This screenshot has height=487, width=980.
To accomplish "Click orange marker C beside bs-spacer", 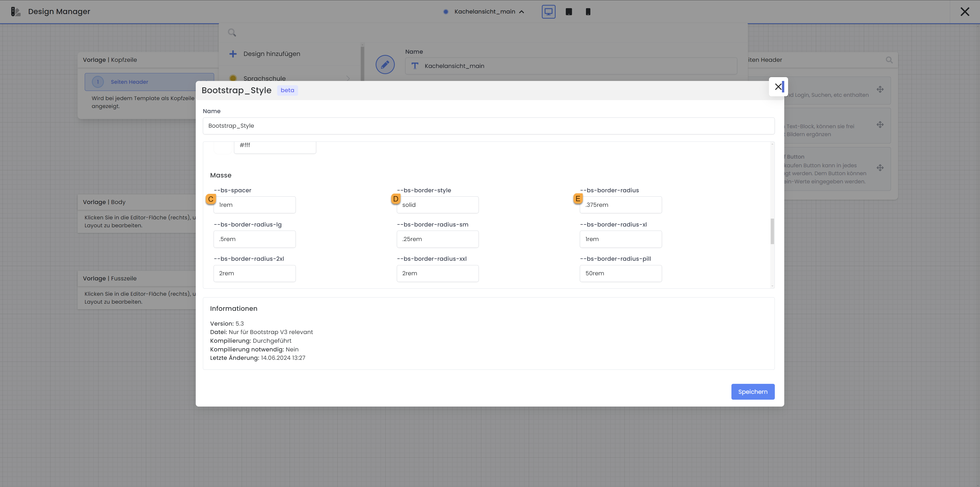I will click(x=211, y=199).
